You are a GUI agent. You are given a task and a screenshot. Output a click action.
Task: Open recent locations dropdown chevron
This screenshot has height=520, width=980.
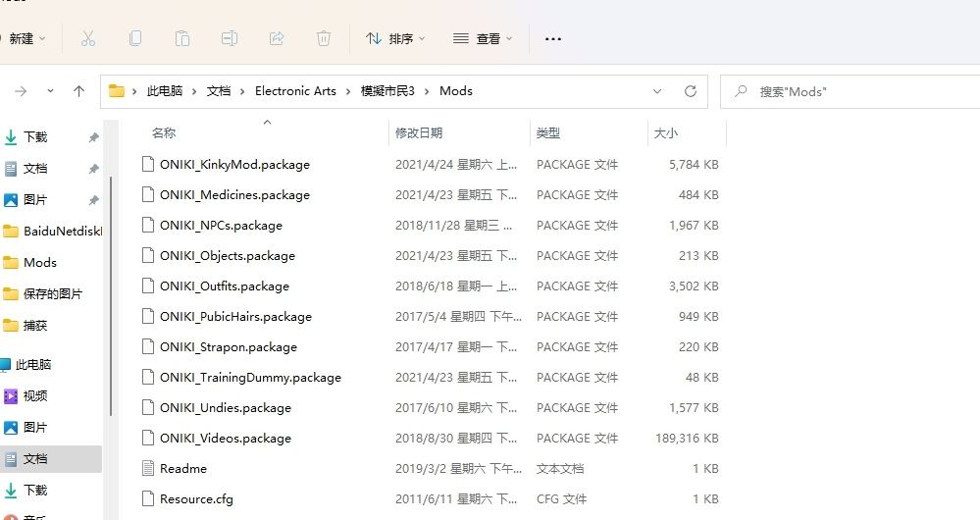pos(50,91)
